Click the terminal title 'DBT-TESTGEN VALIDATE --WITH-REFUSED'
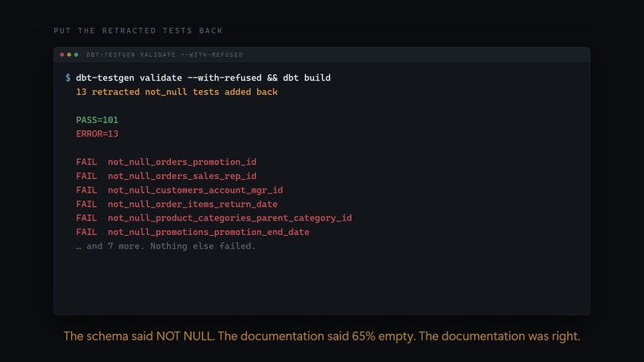Viewport: 644px width, 362px height. pyautogui.click(x=165, y=54)
